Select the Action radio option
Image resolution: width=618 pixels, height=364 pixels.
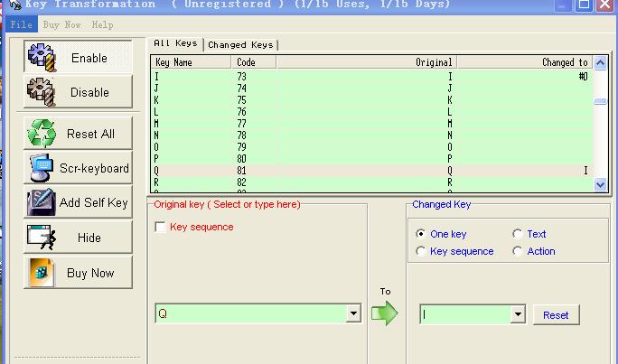pyautogui.click(x=518, y=251)
